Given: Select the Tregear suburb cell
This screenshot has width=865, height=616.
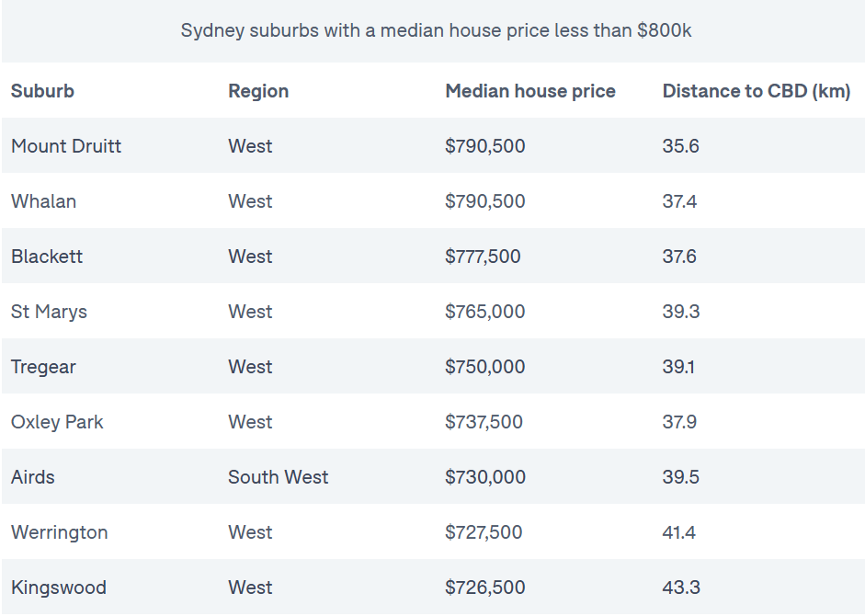Looking at the screenshot, I should click(43, 367).
